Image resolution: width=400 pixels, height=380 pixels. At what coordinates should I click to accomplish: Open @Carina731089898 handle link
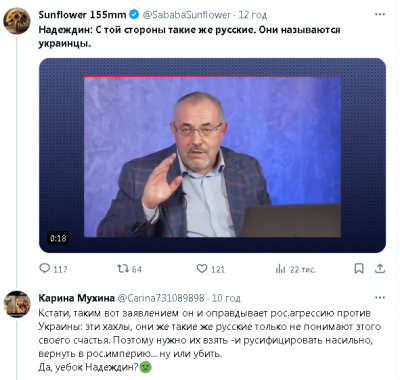(161, 298)
